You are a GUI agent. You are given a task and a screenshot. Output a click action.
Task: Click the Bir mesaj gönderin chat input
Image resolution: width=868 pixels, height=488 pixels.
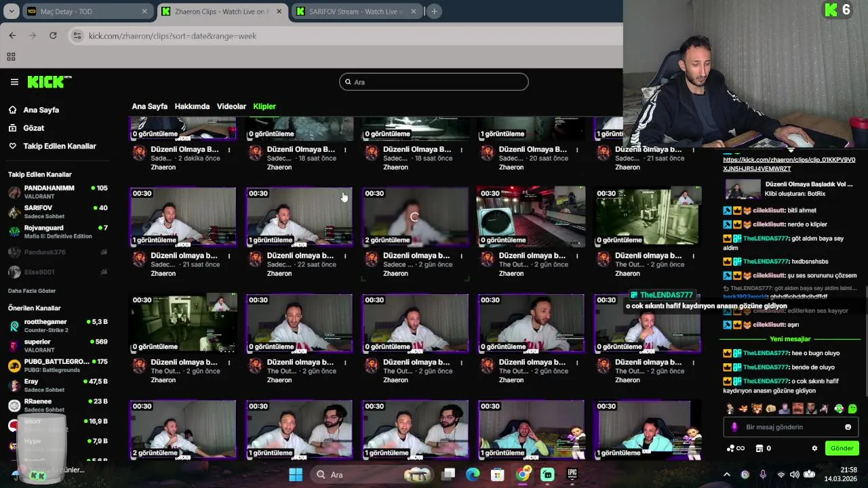coord(791,427)
